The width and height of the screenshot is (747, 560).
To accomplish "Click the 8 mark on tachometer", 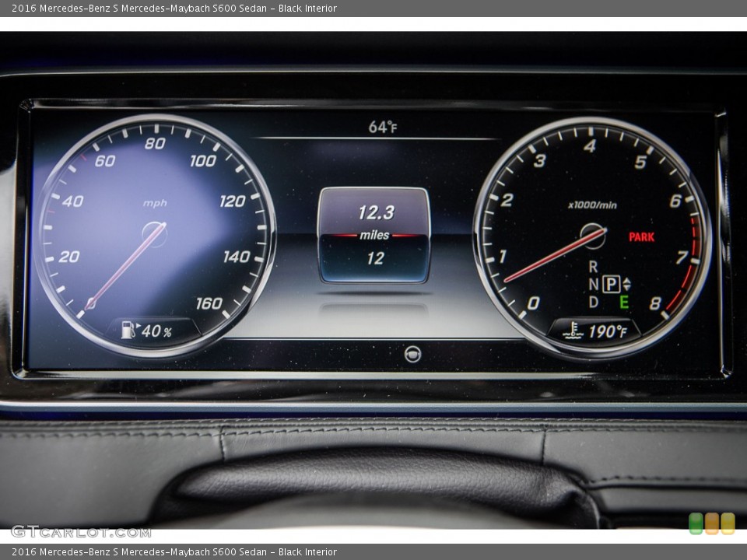I will (x=656, y=303).
